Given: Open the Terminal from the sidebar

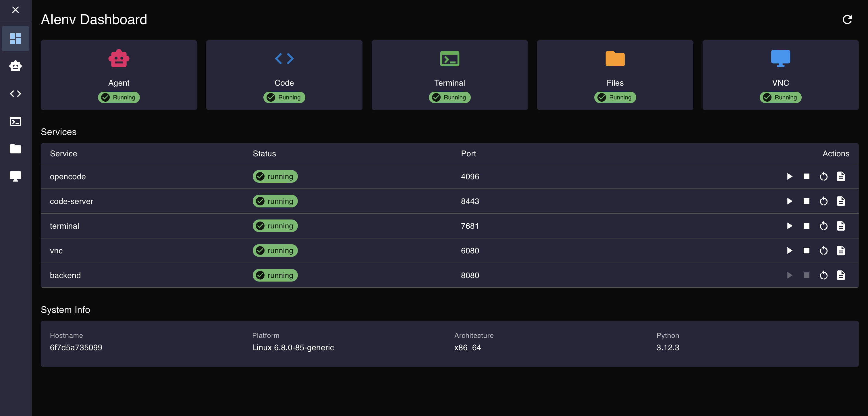Looking at the screenshot, I should [x=16, y=121].
